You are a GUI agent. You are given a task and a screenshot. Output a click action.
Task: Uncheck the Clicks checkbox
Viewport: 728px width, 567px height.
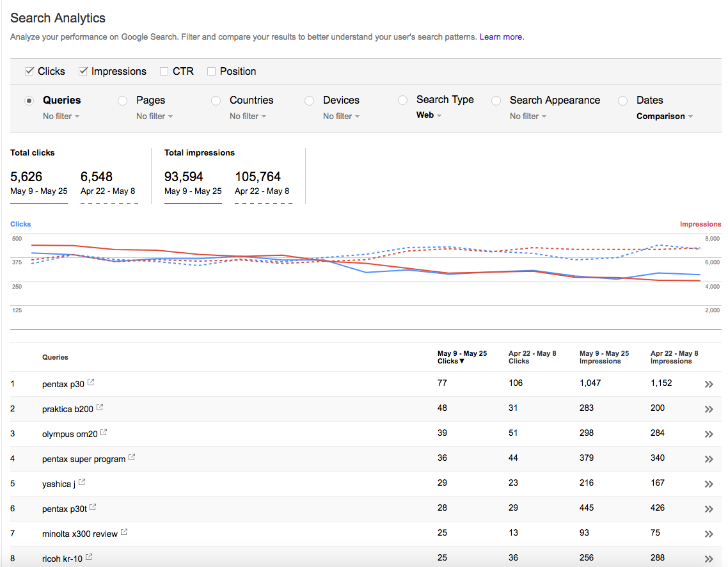(x=29, y=71)
